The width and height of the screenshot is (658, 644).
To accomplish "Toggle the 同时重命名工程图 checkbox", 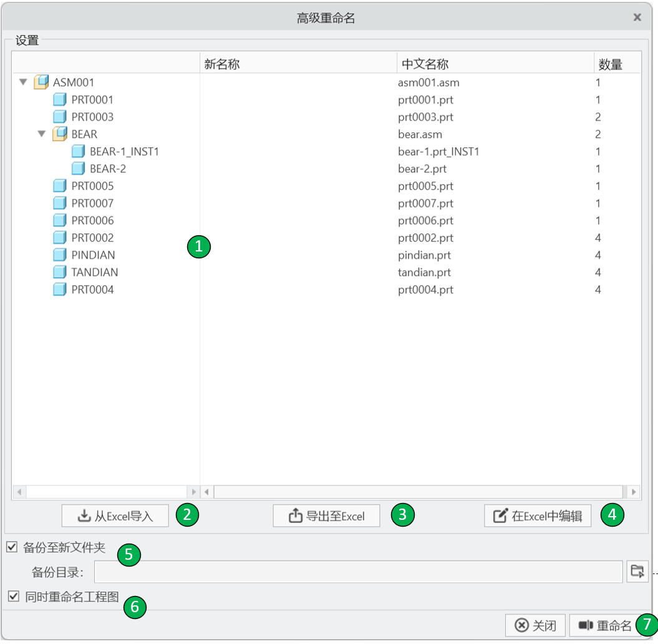I will 14,597.
